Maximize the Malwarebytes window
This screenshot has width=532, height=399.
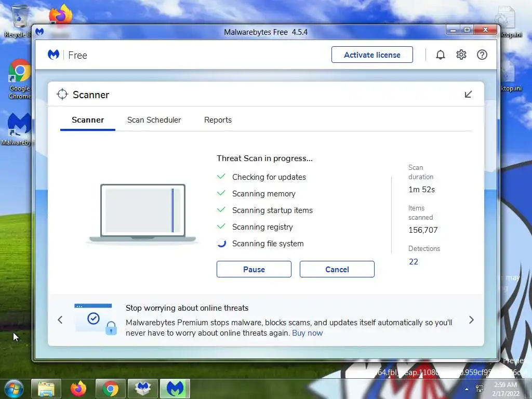pos(467,30)
